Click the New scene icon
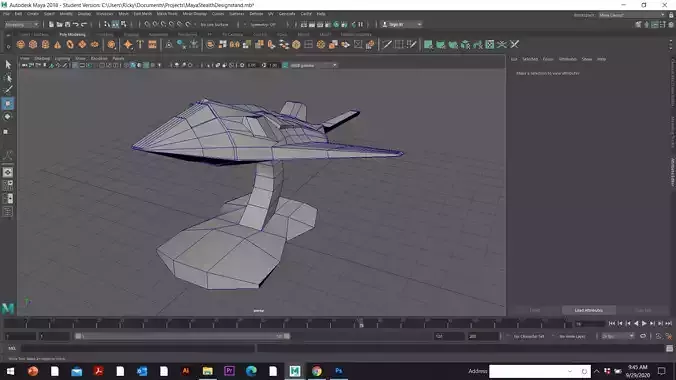The width and height of the screenshot is (676, 380). (x=51, y=25)
